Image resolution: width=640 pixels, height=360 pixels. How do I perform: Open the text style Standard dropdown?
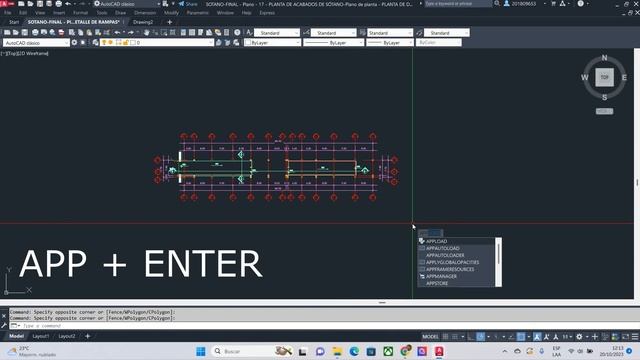[x=277, y=33]
